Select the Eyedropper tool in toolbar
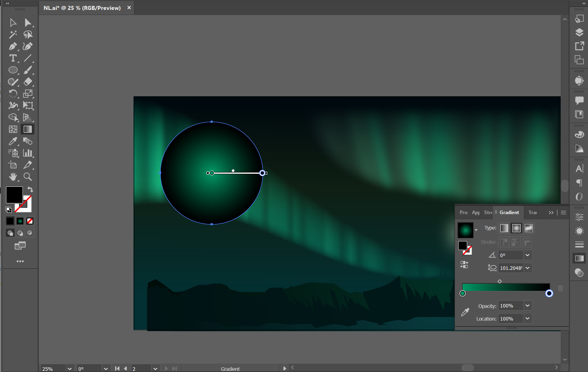 pyautogui.click(x=13, y=141)
